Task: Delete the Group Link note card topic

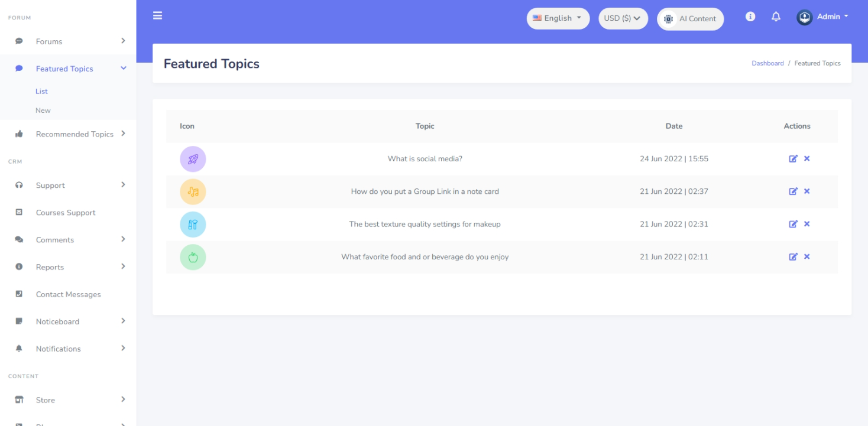Action: point(807,191)
